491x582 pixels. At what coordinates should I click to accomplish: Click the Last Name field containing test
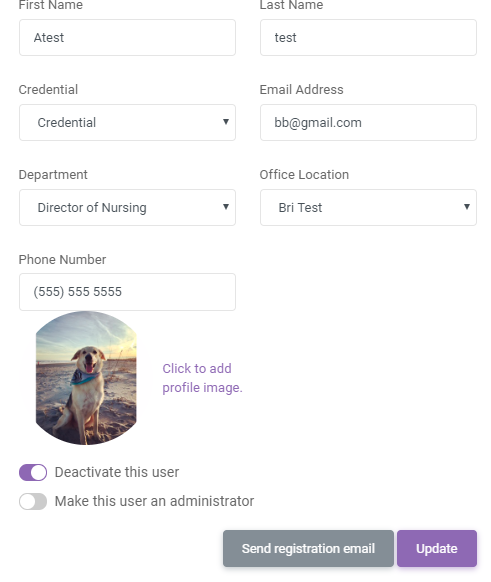[368, 37]
